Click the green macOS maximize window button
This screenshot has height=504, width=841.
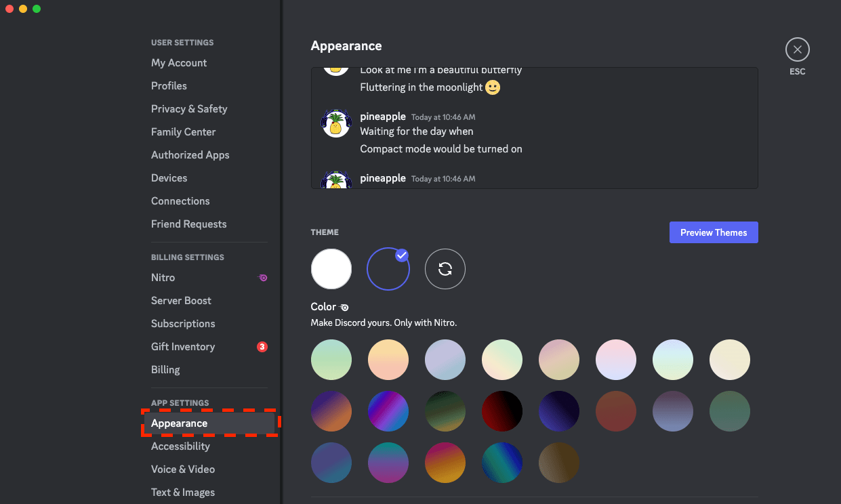click(x=37, y=9)
